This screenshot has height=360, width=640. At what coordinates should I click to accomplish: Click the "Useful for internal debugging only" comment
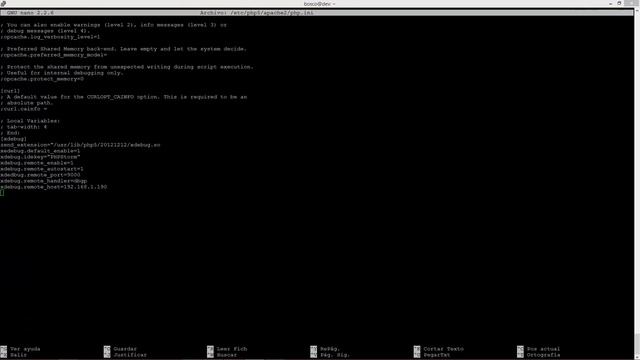[x=62, y=73]
